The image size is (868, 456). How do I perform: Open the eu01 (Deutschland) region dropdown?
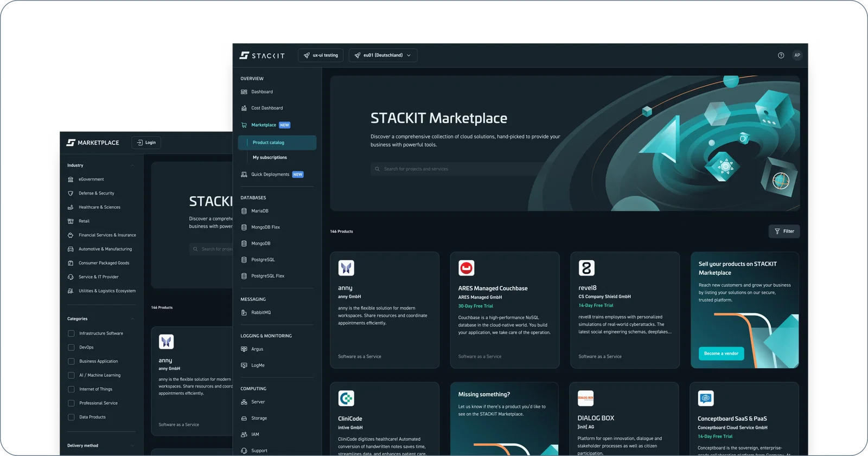pos(383,55)
